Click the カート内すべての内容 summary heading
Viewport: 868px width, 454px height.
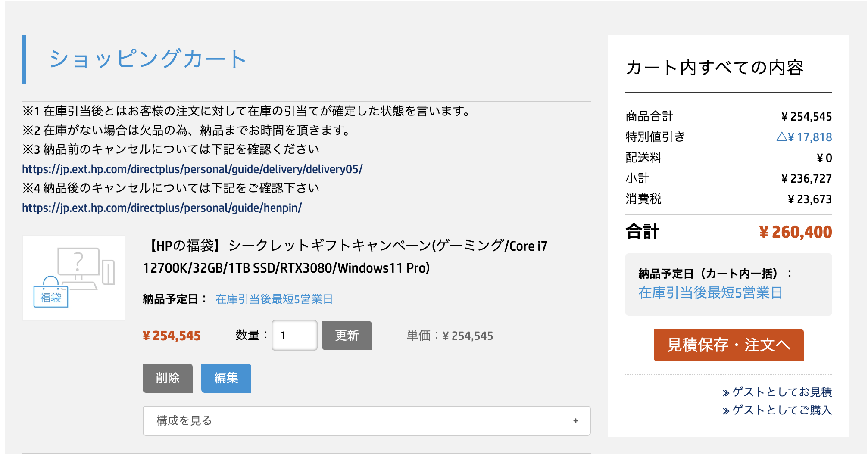(x=715, y=68)
